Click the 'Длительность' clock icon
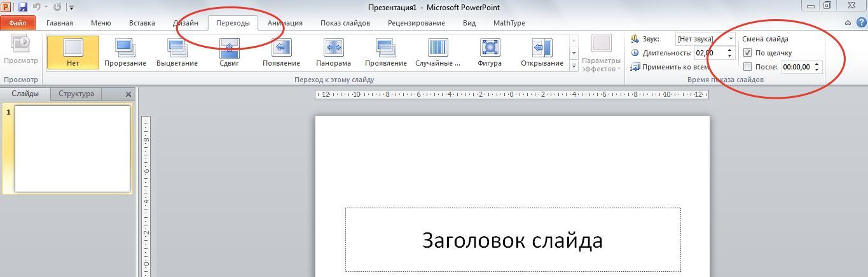This screenshot has width=868, height=277. coord(635,53)
